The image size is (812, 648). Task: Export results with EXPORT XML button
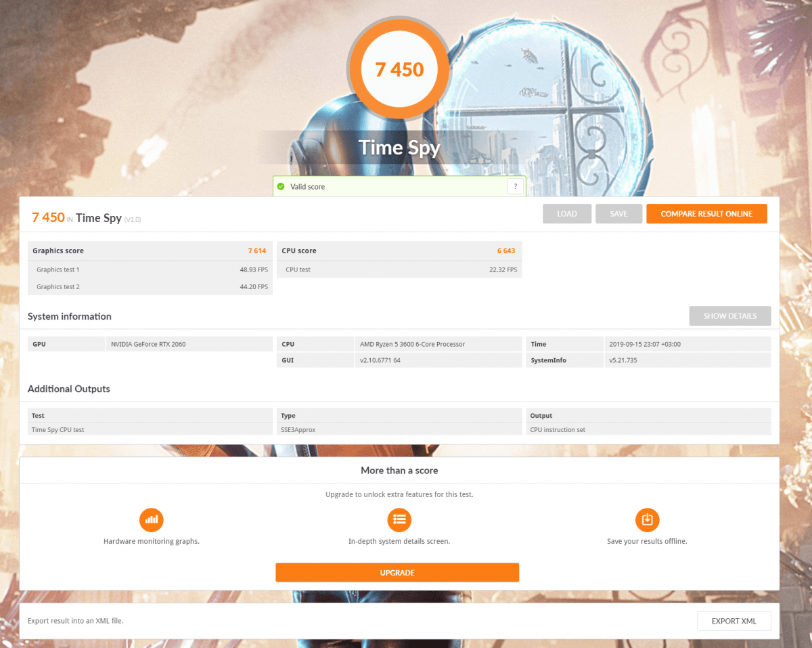pyautogui.click(x=734, y=621)
